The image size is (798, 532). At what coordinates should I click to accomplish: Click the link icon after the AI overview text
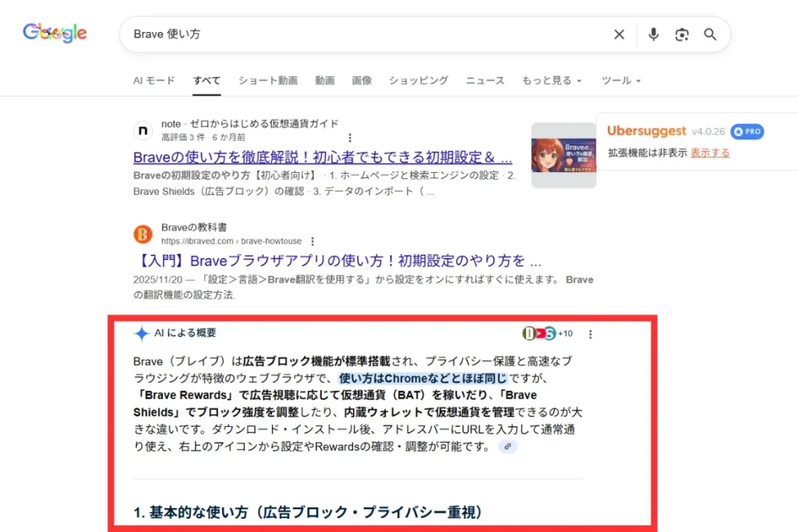[x=507, y=446]
